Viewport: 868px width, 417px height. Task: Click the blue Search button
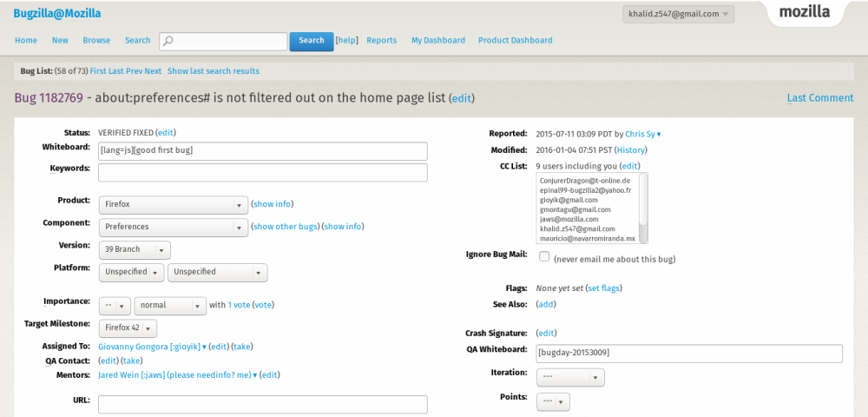311,41
